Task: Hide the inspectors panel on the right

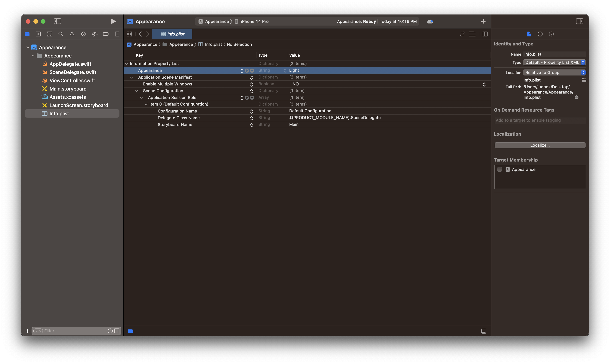Action: pyautogui.click(x=579, y=21)
